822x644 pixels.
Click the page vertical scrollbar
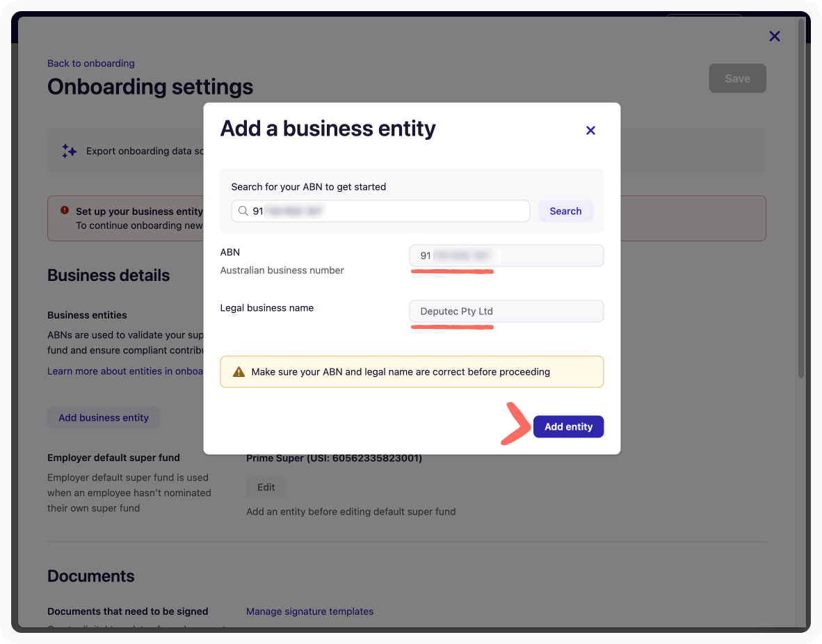click(x=801, y=209)
